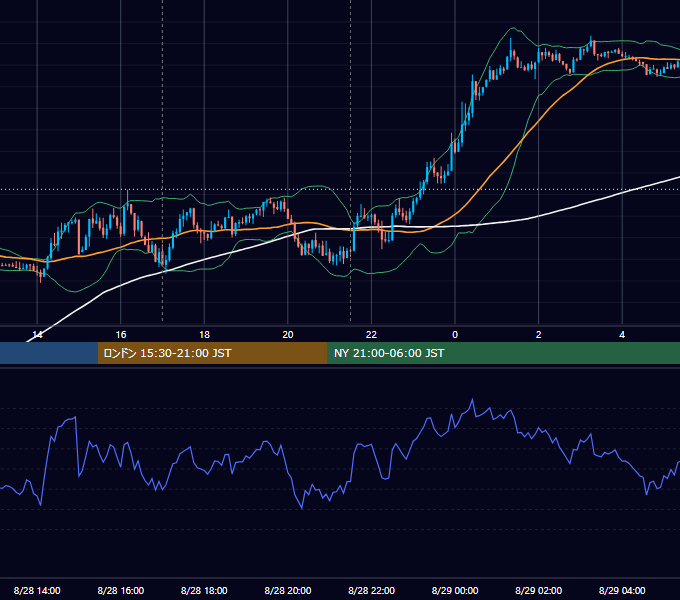The width and height of the screenshot is (680, 600).
Task: Click the hour label 16 on price chart axis
Action: click(x=121, y=335)
